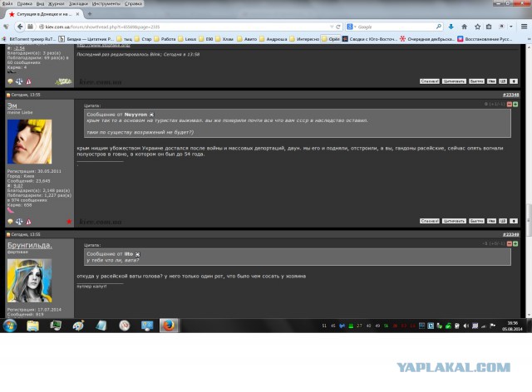
Task: Open the Справка menu
Action: coord(133,3)
